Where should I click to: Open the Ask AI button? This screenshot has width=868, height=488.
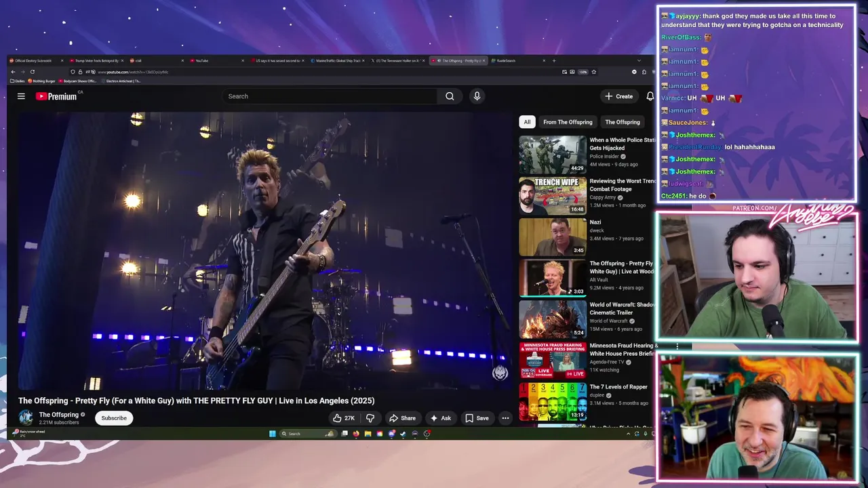440,418
